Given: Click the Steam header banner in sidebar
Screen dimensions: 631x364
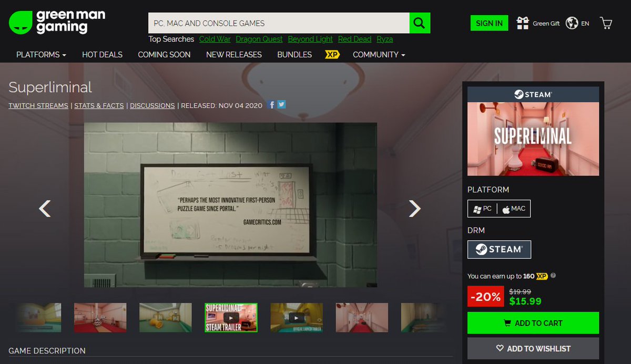Looking at the screenshot, I should [x=533, y=95].
